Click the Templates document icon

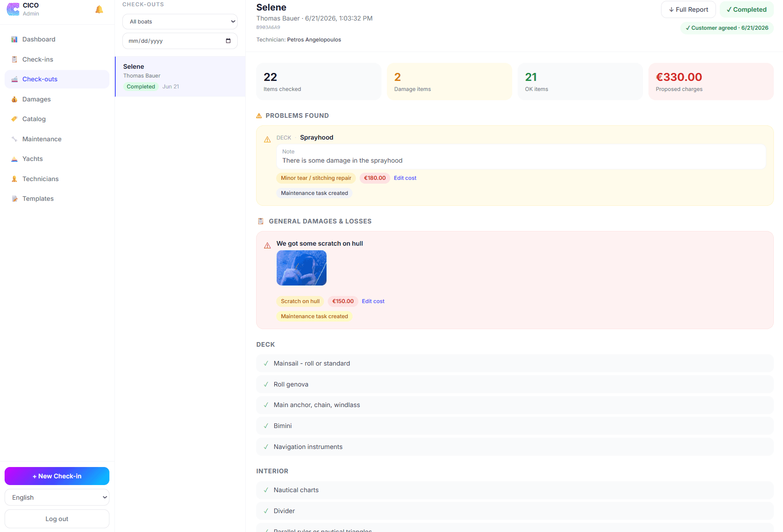pos(14,199)
